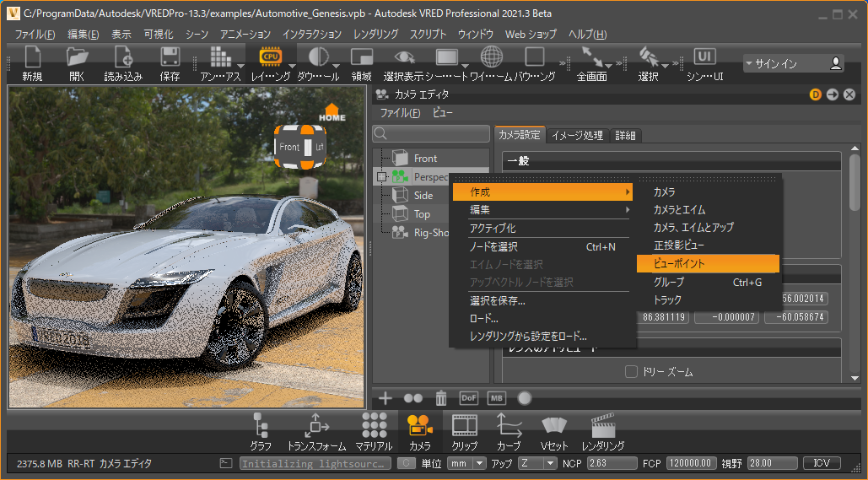Choose the Load... (ロード...) context menu entry

[484, 318]
